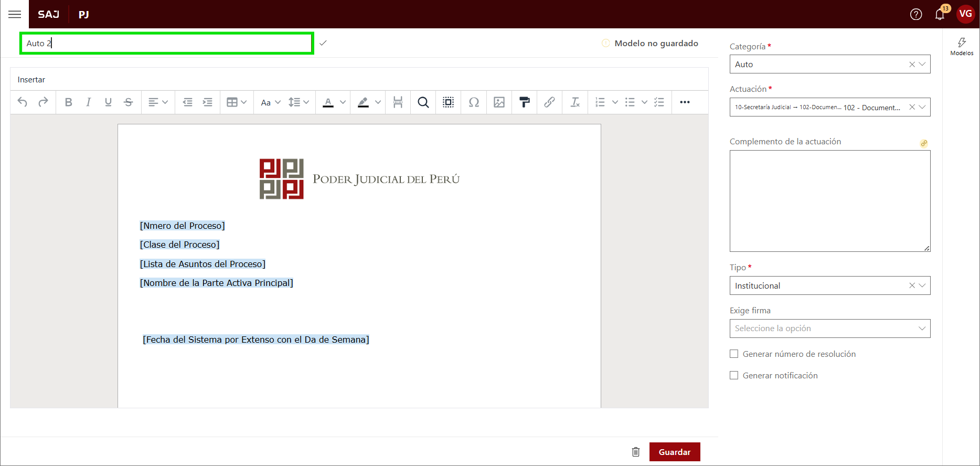Expand the Tipo dropdown arrow
980x466 pixels.
point(922,285)
